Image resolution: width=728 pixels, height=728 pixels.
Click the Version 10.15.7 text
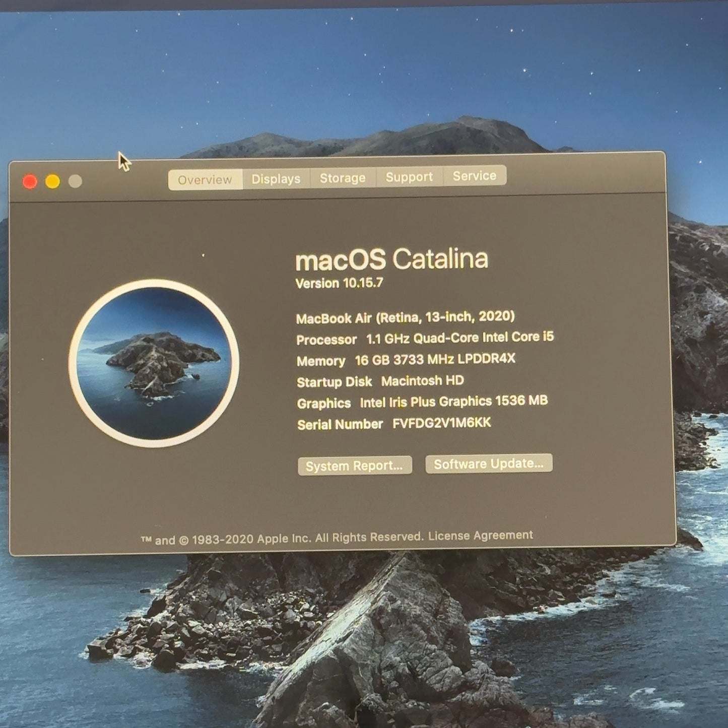(339, 283)
